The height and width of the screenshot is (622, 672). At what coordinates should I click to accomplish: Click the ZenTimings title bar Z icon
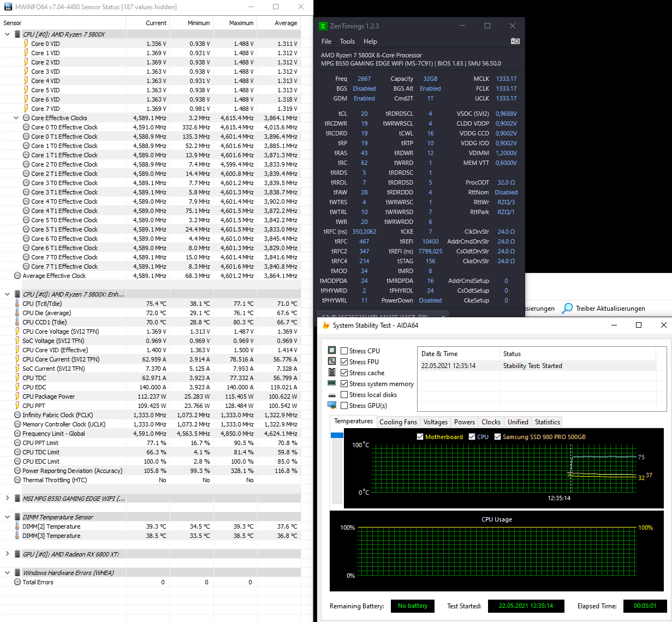tap(323, 26)
